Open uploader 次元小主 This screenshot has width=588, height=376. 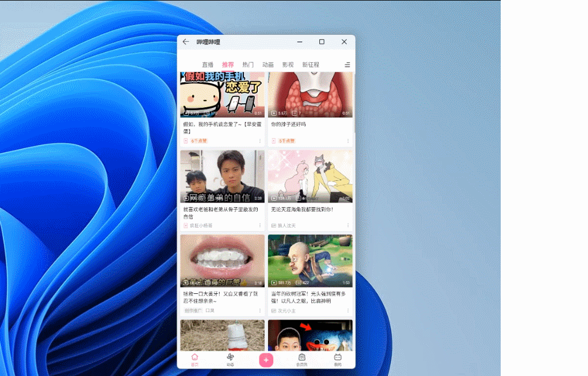tap(286, 311)
